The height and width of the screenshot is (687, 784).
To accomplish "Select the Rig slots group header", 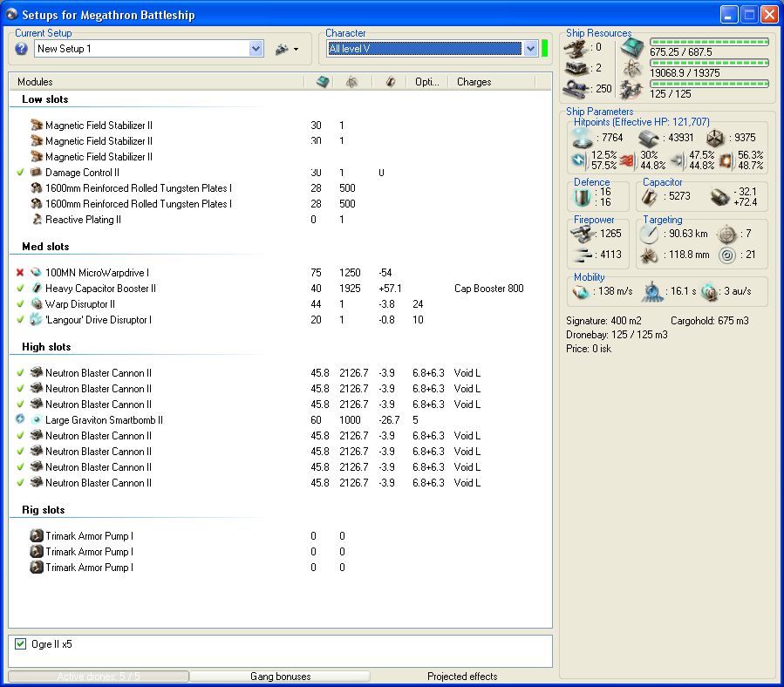I will click(x=44, y=510).
